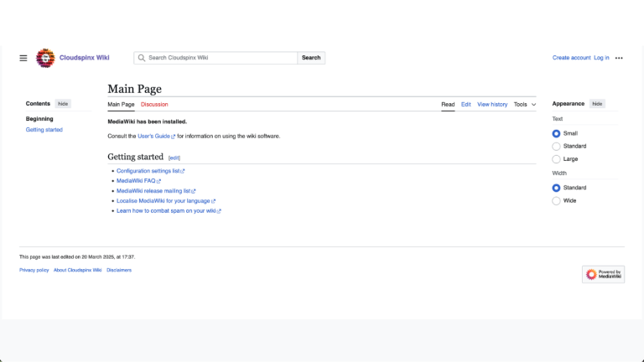Screen dimensions: 644x362
Task: Click the Log in link
Action: (x=601, y=58)
